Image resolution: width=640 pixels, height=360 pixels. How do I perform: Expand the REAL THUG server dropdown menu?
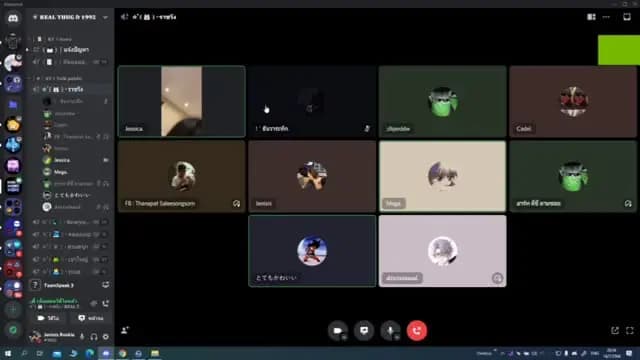(105, 17)
